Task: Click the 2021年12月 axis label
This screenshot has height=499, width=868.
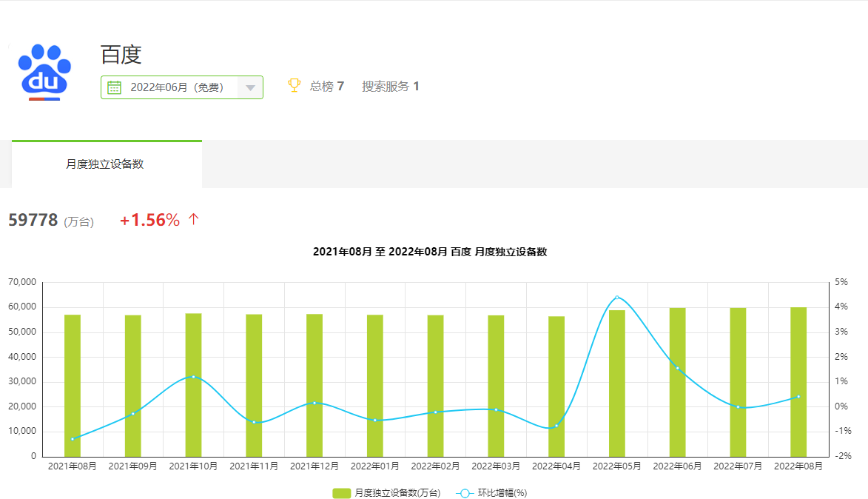Action: tap(314, 466)
